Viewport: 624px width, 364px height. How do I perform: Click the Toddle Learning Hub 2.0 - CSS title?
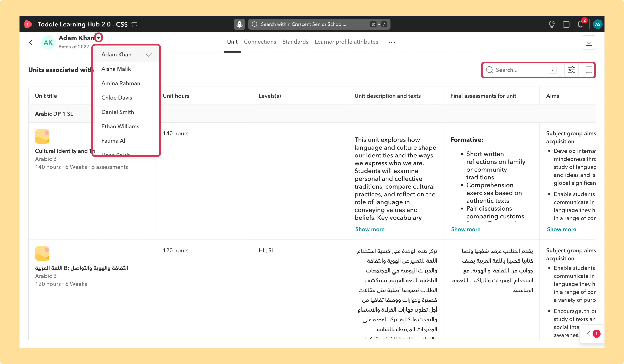(x=82, y=24)
